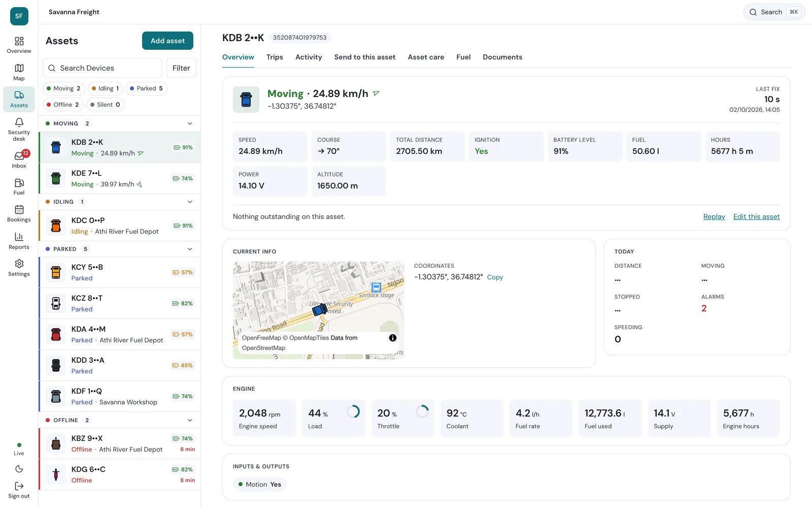Click the Throttle 20% gauge ring
Screen dimensions: 812x508
click(x=422, y=411)
